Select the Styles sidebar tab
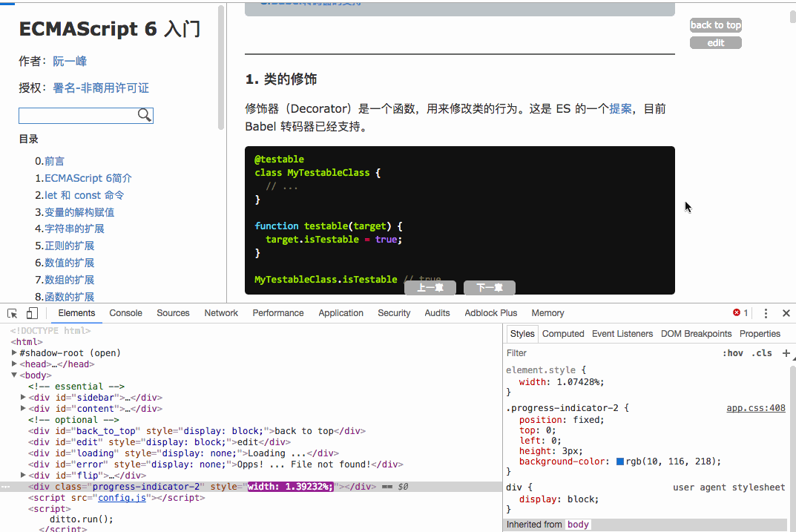The width and height of the screenshot is (796, 532). (x=522, y=333)
